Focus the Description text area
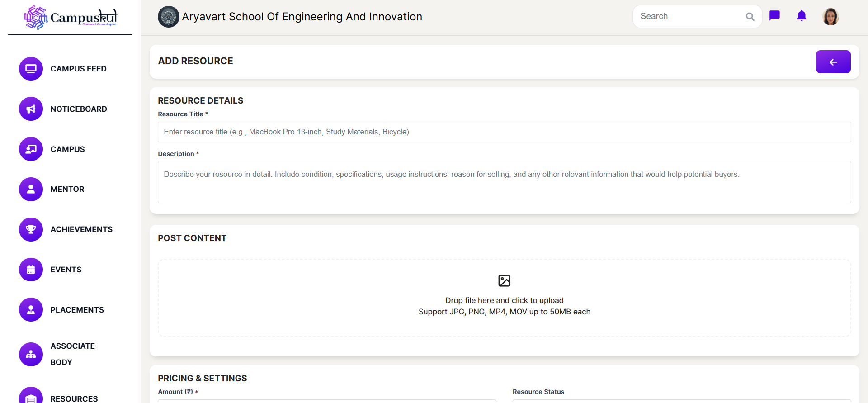Screen dimensions: 868x403 point(504,182)
